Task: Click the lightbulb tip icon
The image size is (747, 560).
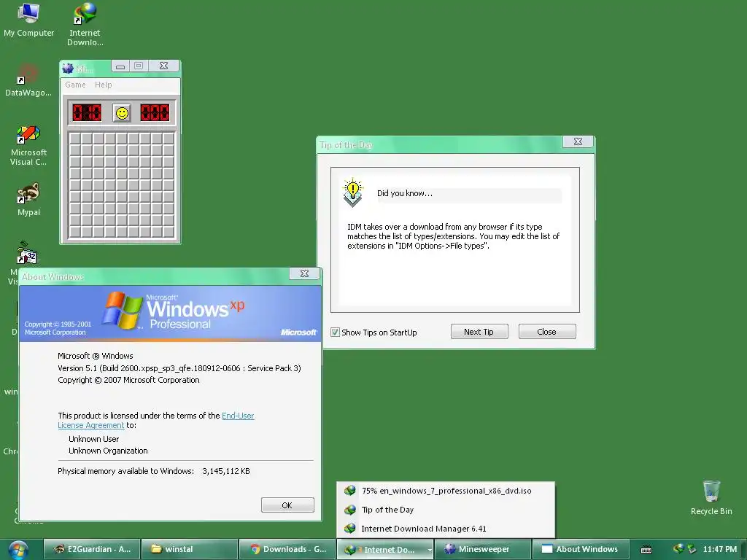Action: (x=353, y=192)
